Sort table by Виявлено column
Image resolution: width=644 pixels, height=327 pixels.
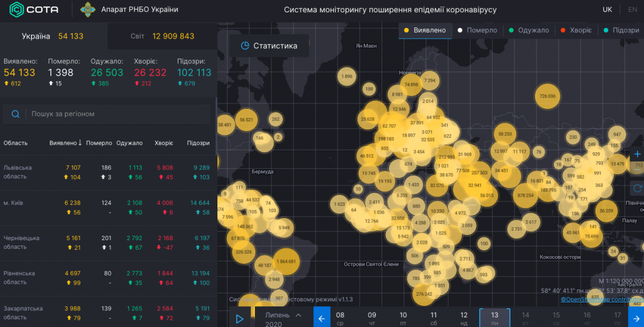pos(65,143)
